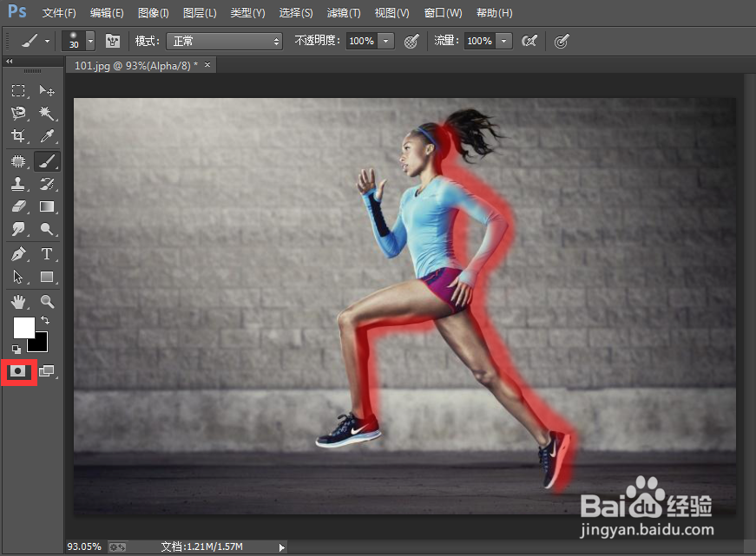The width and height of the screenshot is (756, 556).
Task: Open the 窗口(W) menu
Action: [x=443, y=13]
